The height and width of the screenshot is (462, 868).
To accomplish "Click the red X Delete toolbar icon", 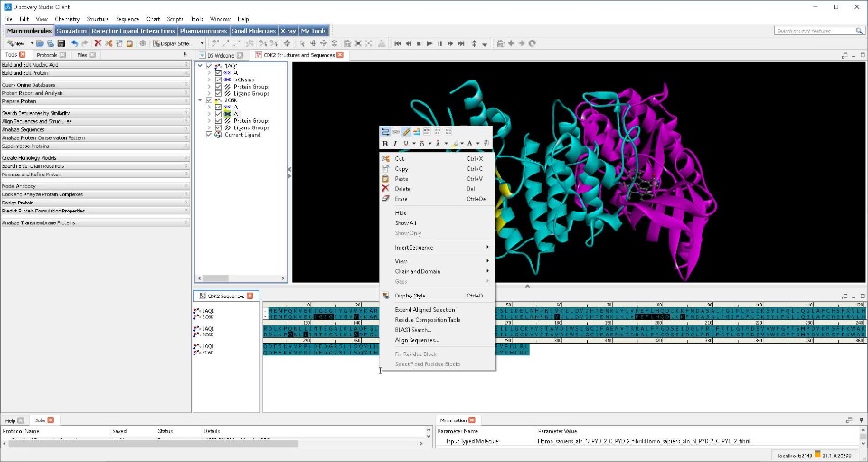I will pos(98,43).
